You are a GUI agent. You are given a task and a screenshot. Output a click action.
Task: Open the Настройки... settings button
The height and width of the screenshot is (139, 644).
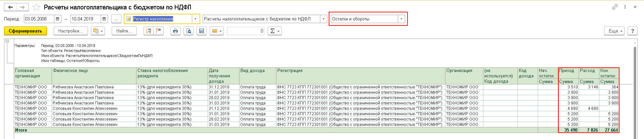[x=70, y=31]
